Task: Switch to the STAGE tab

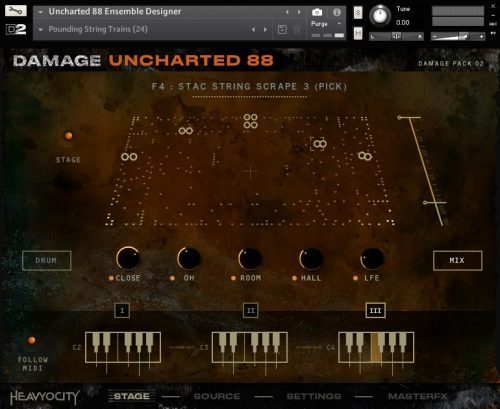Action: tap(131, 396)
